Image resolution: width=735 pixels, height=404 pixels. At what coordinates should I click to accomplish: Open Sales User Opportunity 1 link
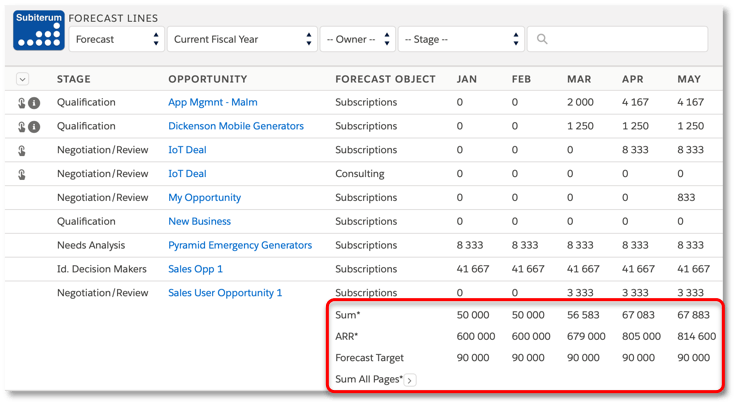(225, 293)
